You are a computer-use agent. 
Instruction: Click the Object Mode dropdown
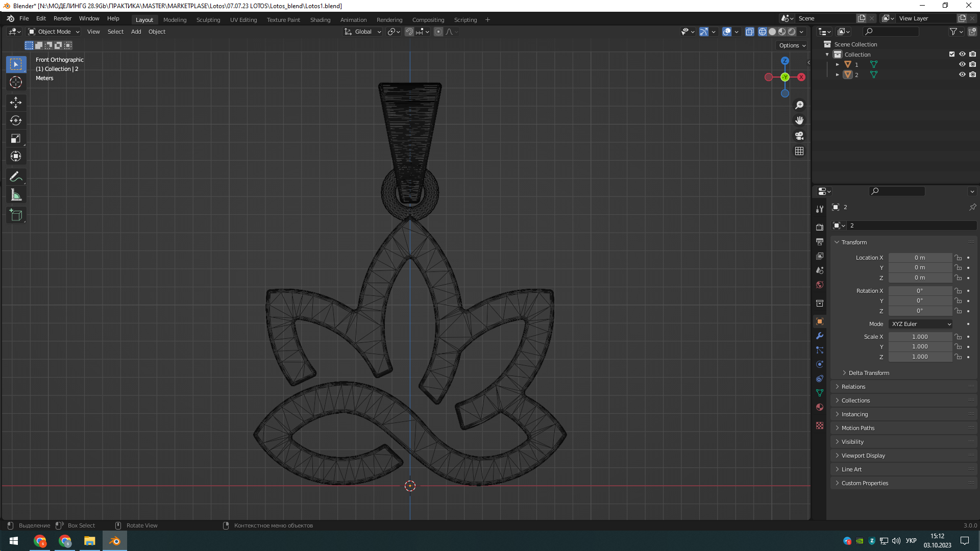click(x=53, y=32)
